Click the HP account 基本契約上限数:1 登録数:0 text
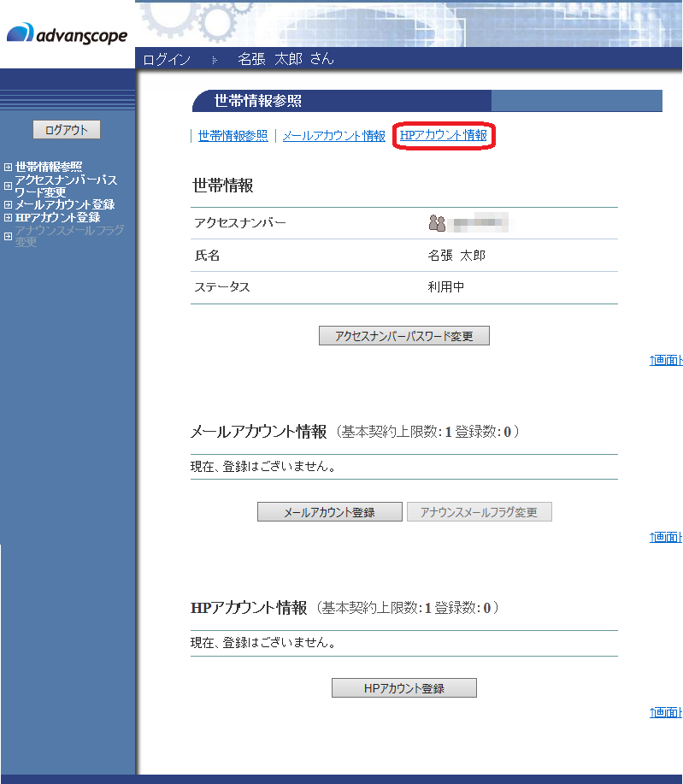683x784 pixels. (408, 608)
